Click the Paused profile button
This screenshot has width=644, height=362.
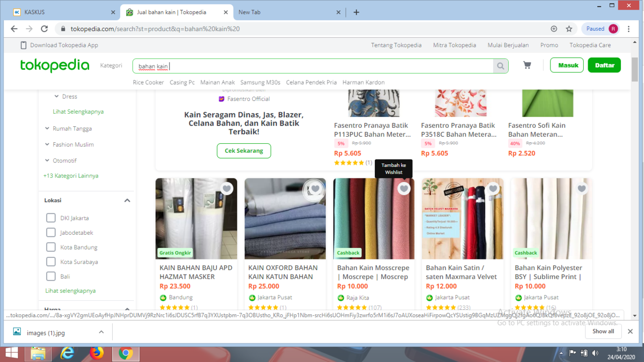[601, 29]
